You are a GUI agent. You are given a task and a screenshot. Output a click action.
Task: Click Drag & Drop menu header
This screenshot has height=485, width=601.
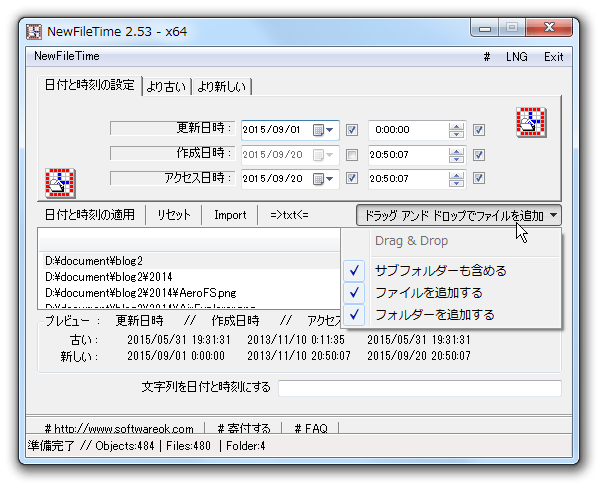[x=412, y=241]
